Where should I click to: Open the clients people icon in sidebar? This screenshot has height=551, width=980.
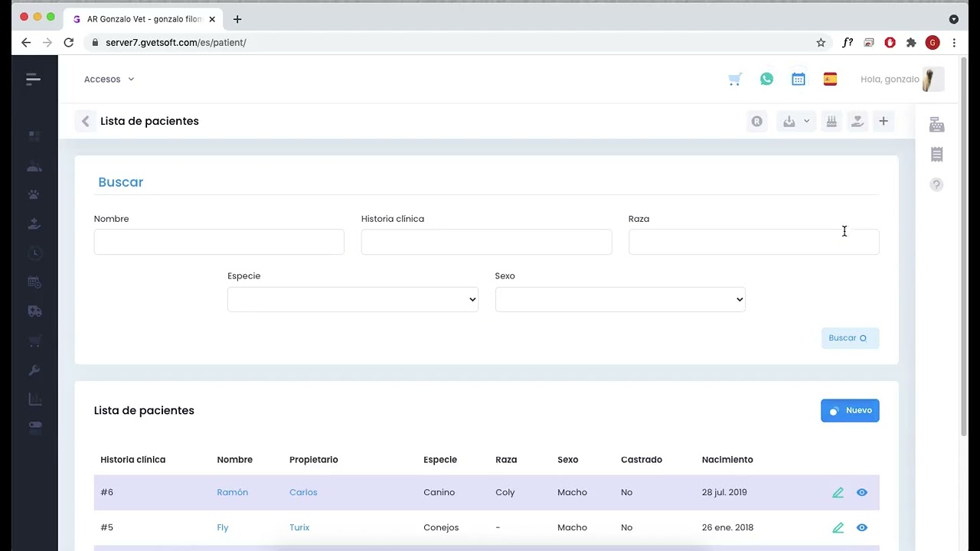point(34,166)
